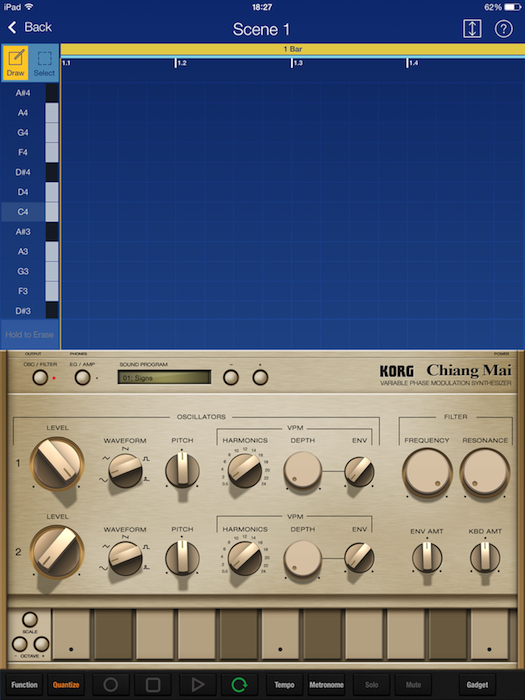Open the Gadget selector

[x=477, y=684]
